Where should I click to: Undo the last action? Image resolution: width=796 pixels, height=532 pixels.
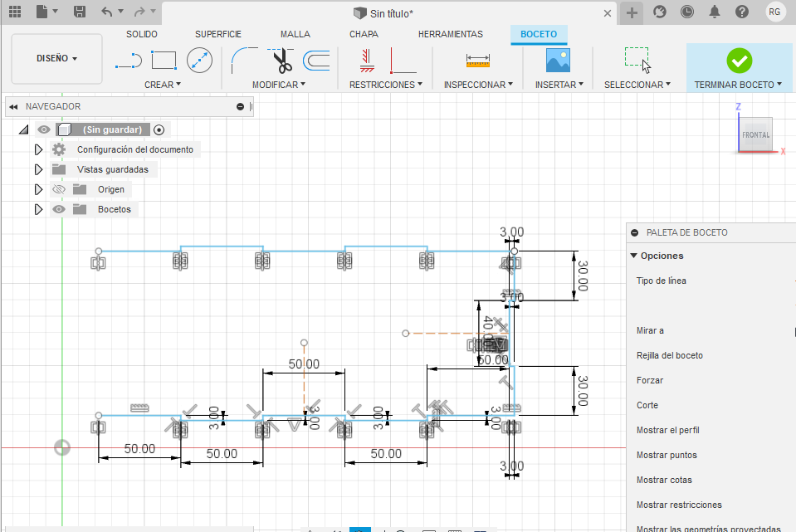(x=106, y=12)
